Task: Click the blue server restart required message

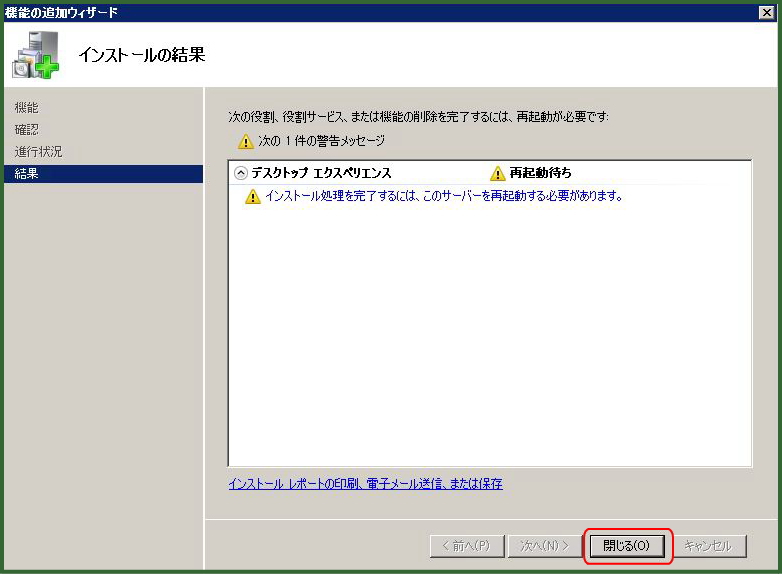Action: (443, 196)
